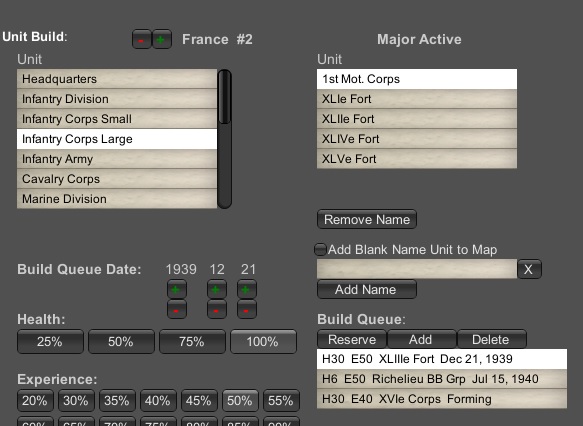The height and width of the screenshot is (426, 583).
Task: Set experience to 50%
Action: [240, 400]
